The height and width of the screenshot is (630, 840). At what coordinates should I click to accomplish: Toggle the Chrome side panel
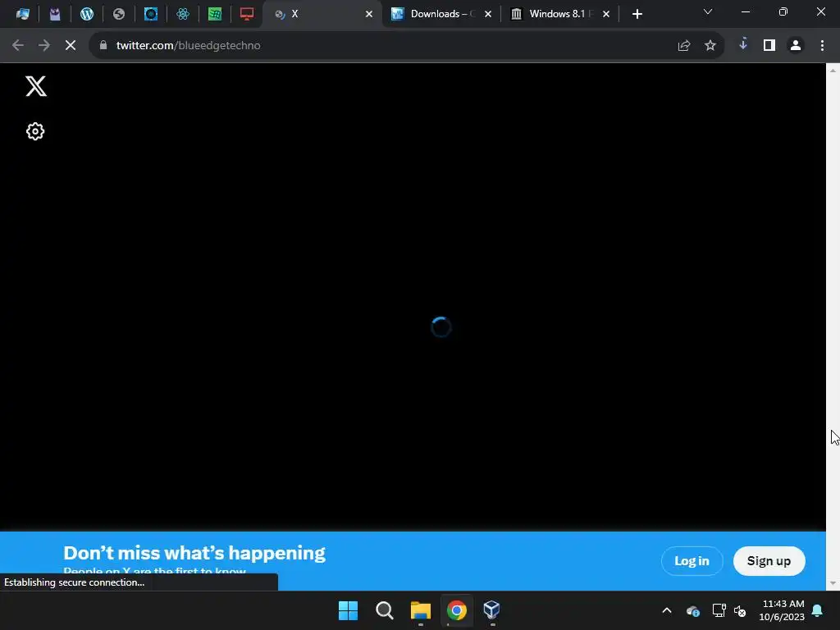pos(769,46)
